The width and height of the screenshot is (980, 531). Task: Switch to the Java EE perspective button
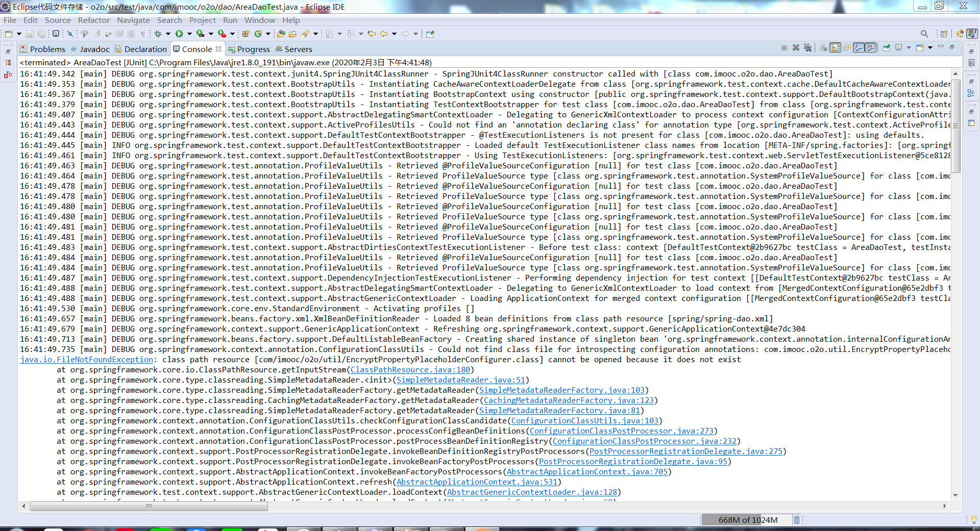coord(960,34)
